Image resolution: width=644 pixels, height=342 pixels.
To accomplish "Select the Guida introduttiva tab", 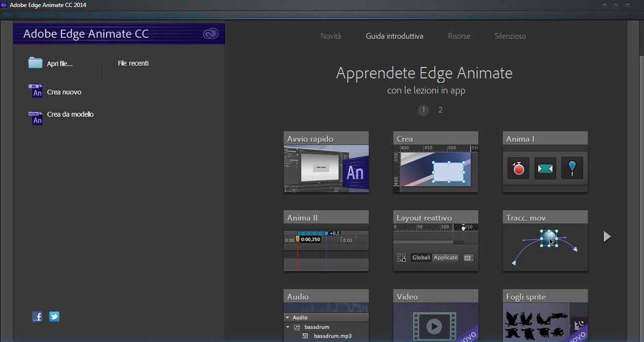I will (x=394, y=36).
